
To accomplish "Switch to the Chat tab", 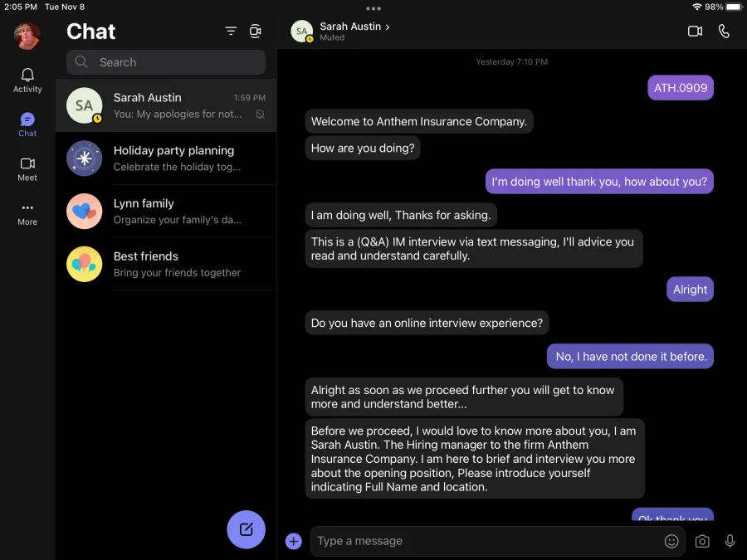I will coord(27,124).
